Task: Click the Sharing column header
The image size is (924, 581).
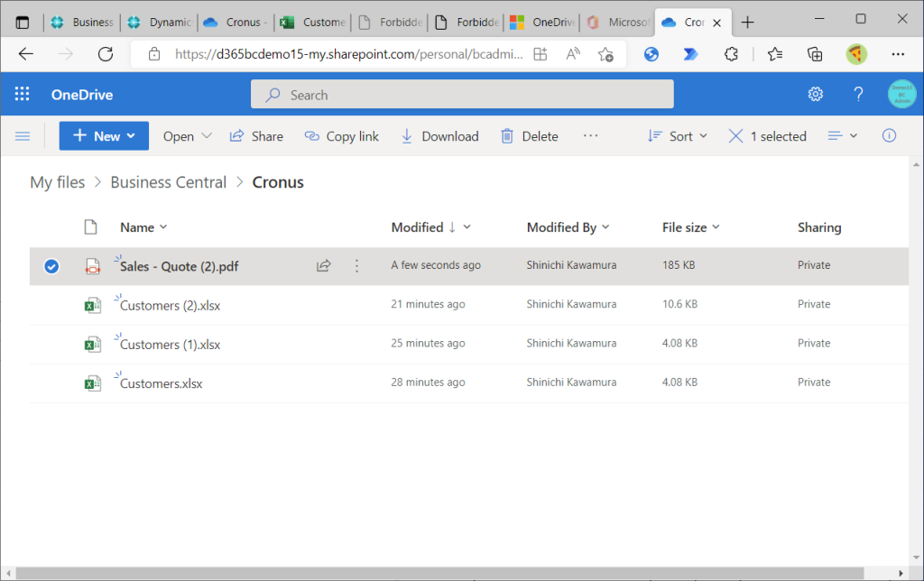Action: (819, 227)
